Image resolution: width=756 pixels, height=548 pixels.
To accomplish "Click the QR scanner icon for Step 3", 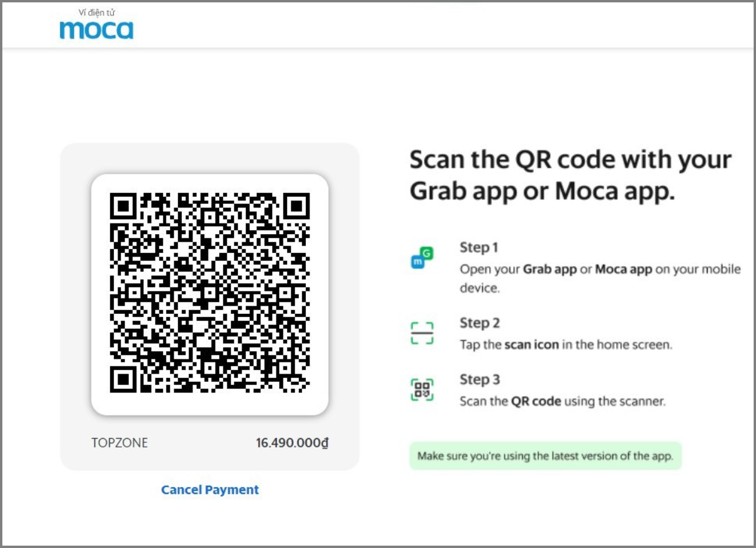I will tap(422, 390).
